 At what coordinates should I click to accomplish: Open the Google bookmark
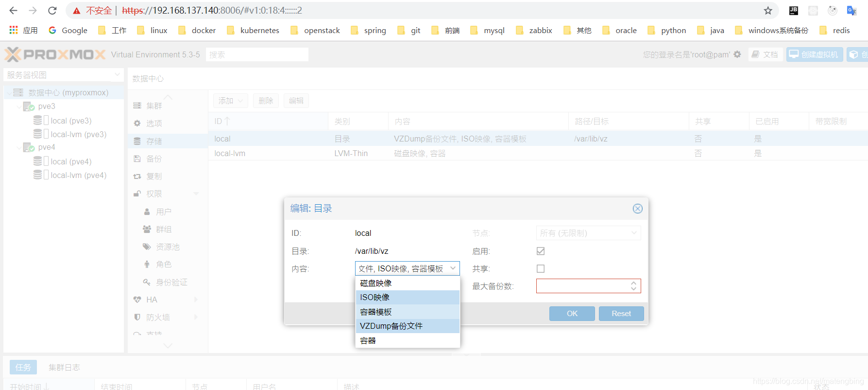(x=68, y=30)
